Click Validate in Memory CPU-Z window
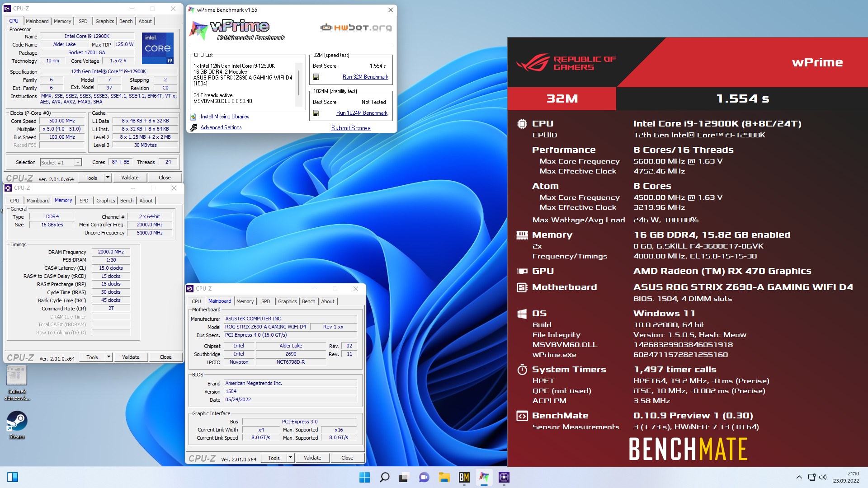868x488 pixels. (131, 357)
